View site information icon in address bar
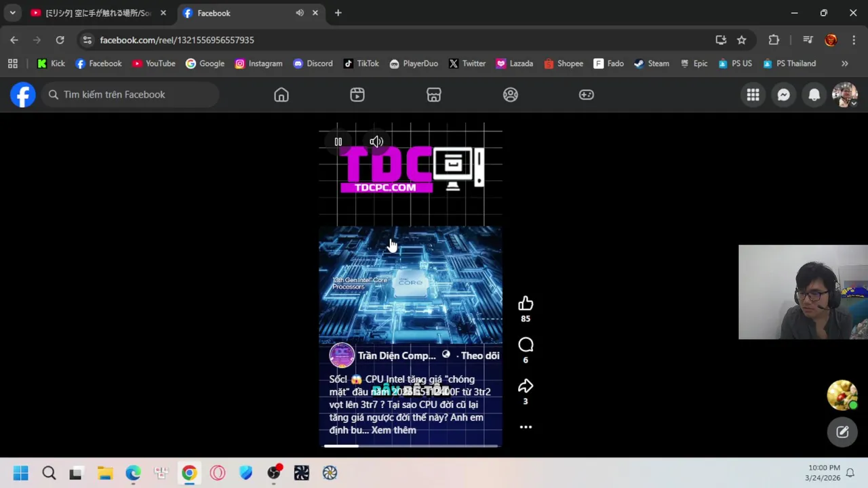The height and width of the screenshot is (488, 868). pos(87,40)
